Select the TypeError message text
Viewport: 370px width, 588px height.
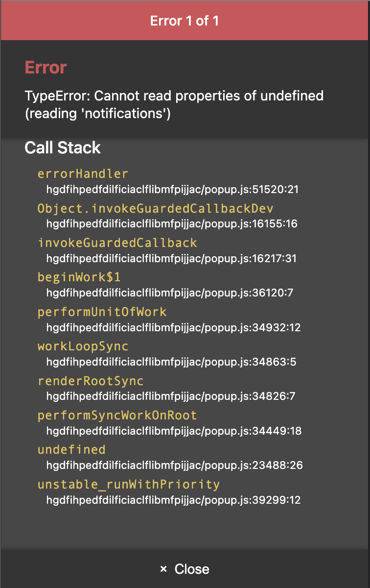174,104
